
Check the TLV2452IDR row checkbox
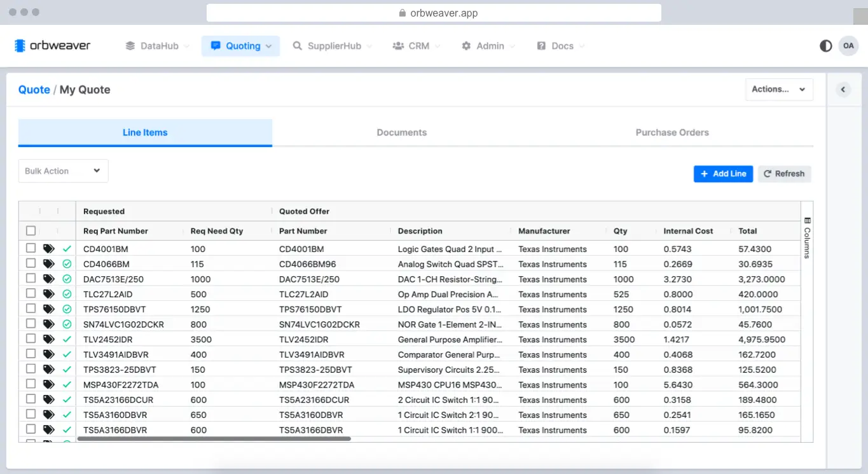(x=31, y=339)
